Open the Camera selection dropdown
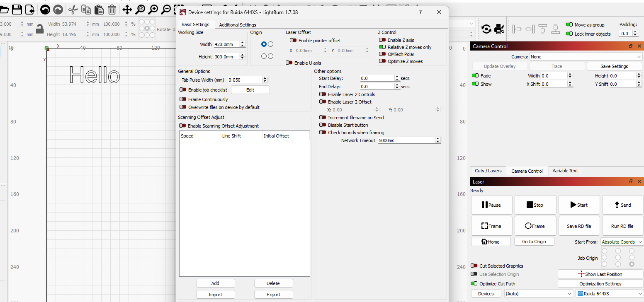 (x=586, y=57)
